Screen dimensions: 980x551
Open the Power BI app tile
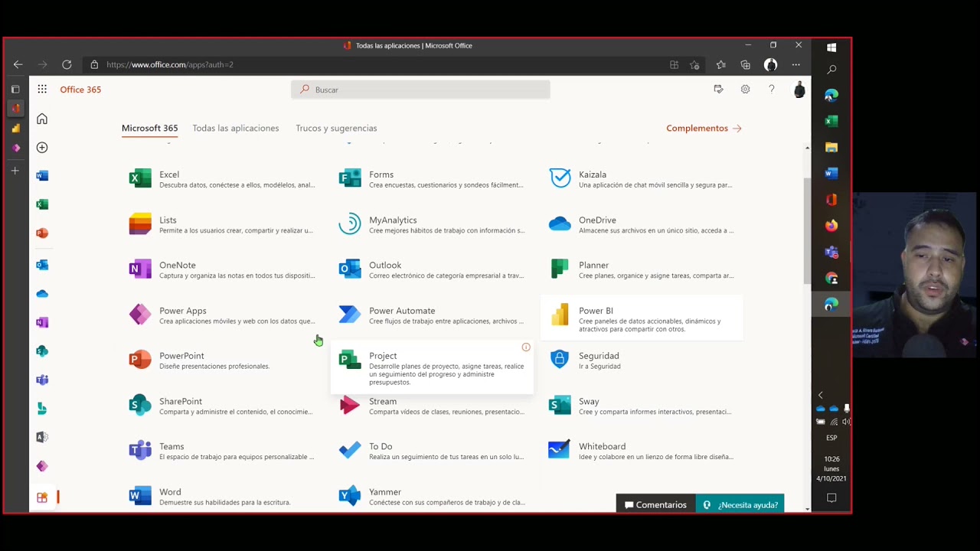(x=642, y=318)
